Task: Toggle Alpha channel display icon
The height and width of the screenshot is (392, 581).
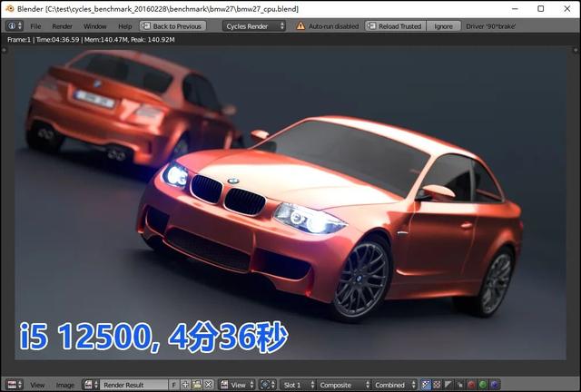Action: (448, 385)
